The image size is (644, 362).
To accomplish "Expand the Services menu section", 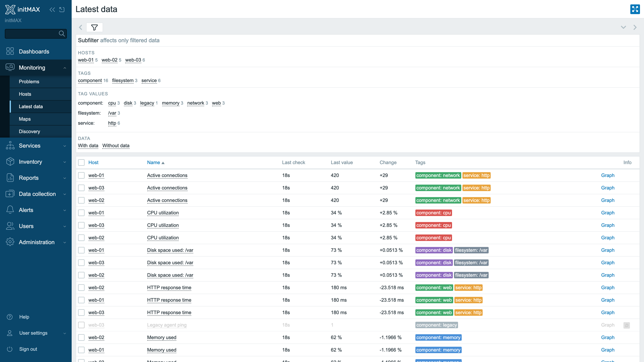I will click(36, 146).
